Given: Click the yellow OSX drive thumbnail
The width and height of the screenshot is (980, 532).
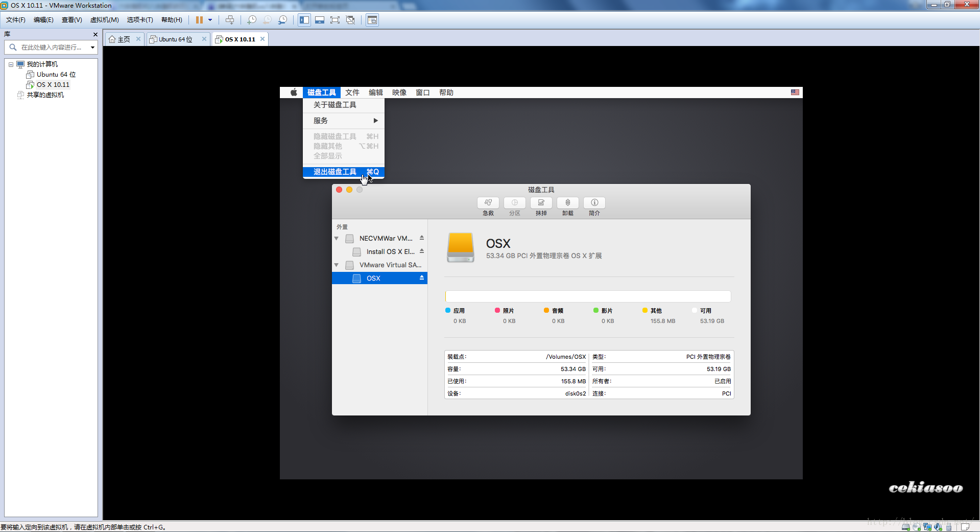Looking at the screenshot, I should pos(461,247).
